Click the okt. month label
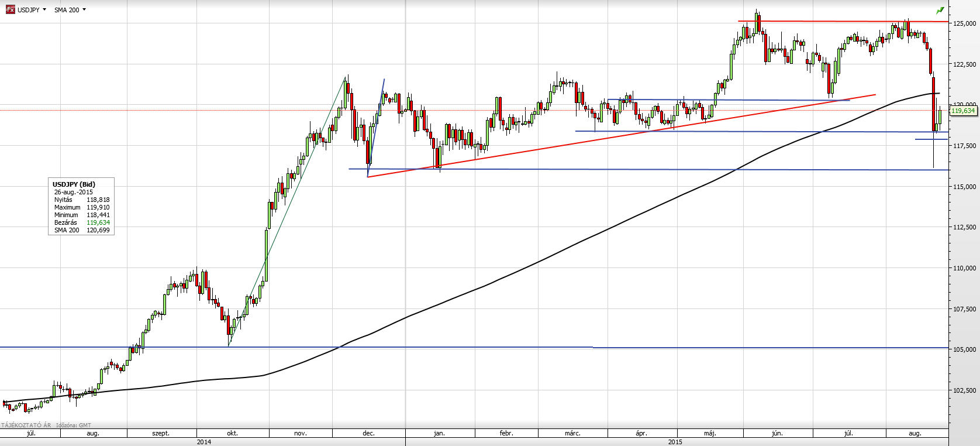This screenshot has height=446, width=980. point(232,434)
